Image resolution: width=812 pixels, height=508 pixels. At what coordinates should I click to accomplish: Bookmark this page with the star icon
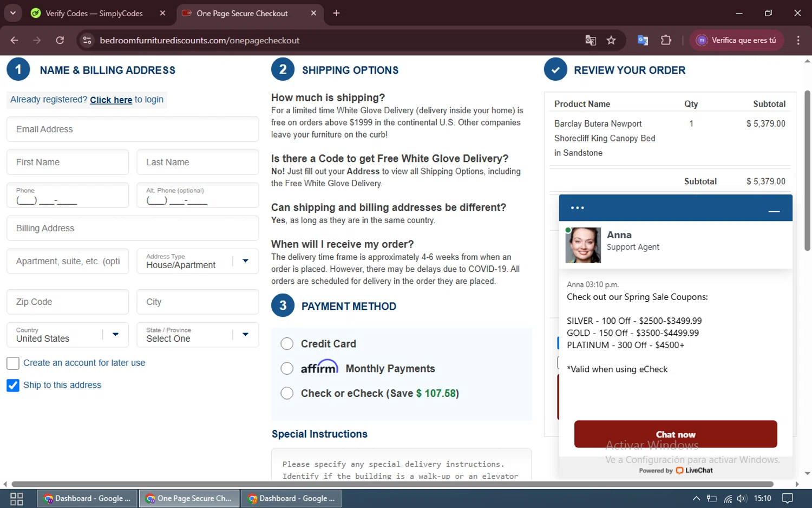(x=611, y=40)
